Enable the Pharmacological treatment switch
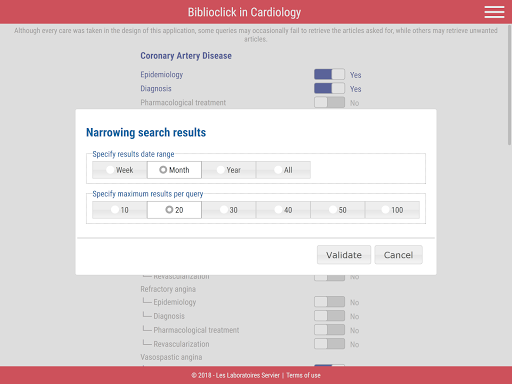The width and height of the screenshot is (512, 384). (x=329, y=102)
